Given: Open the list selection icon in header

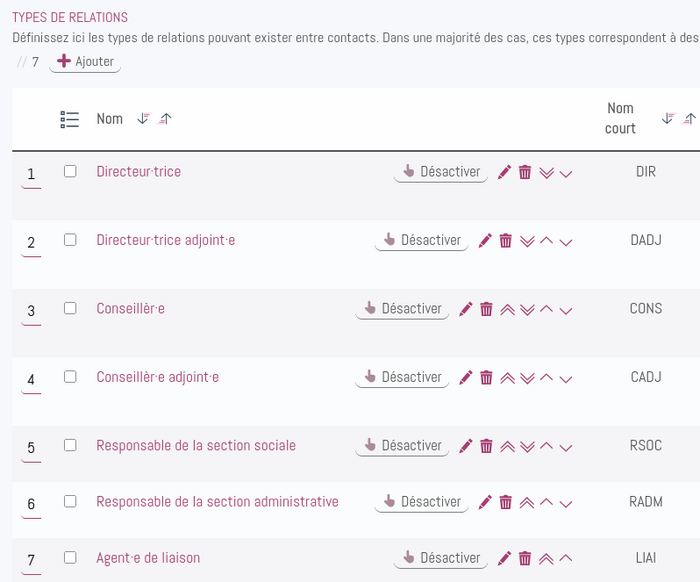Looking at the screenshot, I should pyautogui.click(x=70, y=120).
